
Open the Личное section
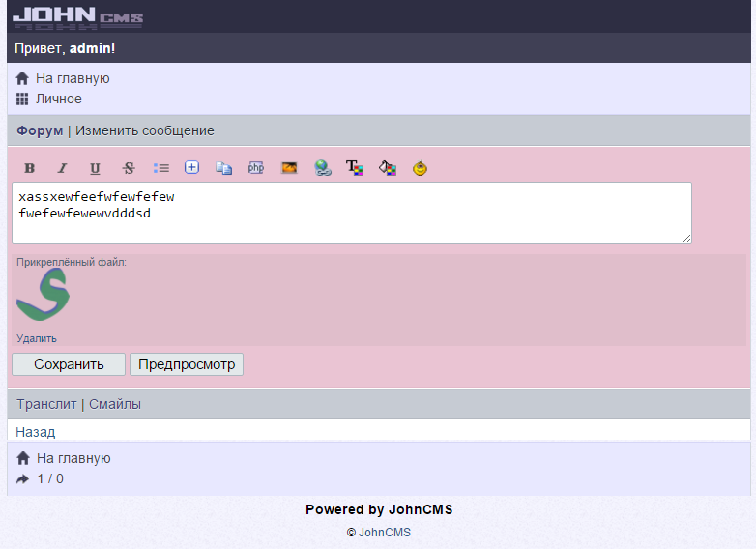coord(59,100)
